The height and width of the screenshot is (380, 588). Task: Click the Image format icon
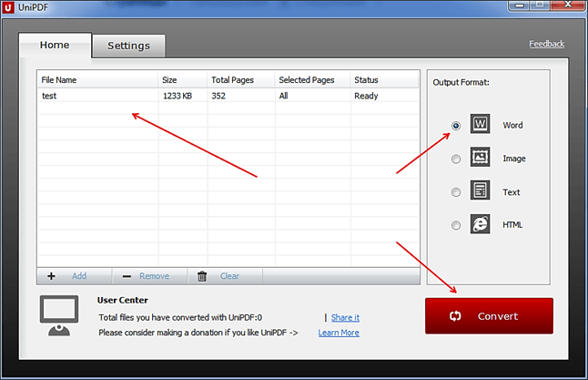pos(481,158)
